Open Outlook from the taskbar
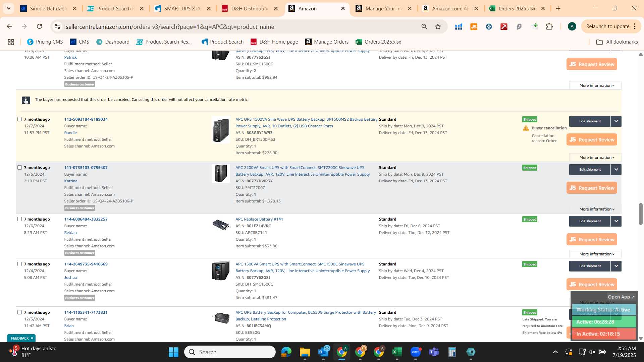This screenshot has width=644, height=362. tap(323, 352)
